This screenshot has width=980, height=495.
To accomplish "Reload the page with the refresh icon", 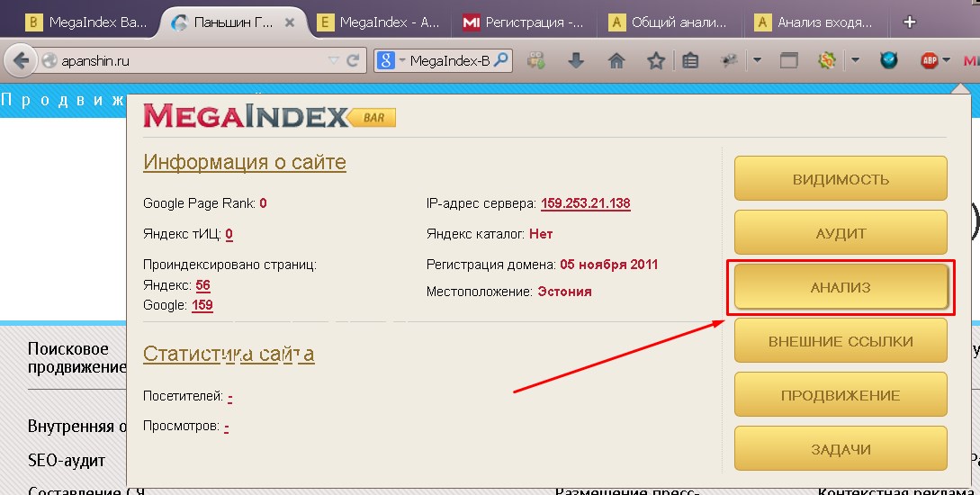I will [x=353, y=60].
